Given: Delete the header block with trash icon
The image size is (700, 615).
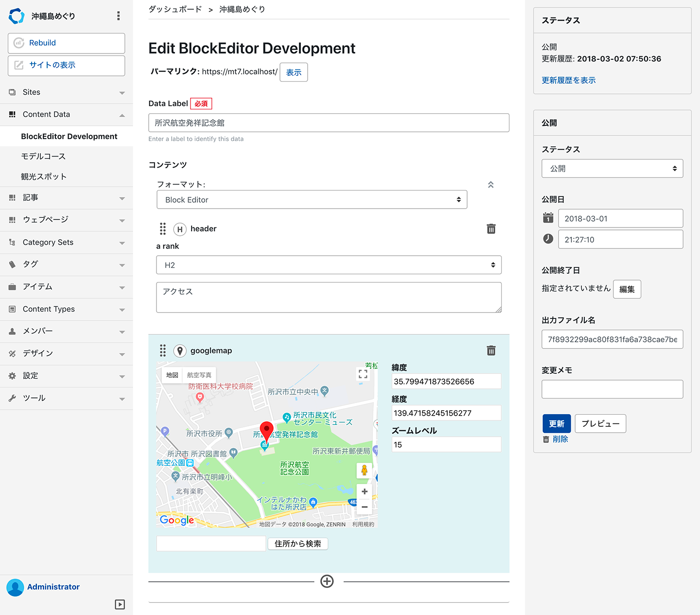Looking at the screenshot, I should (x=491, y=229).
